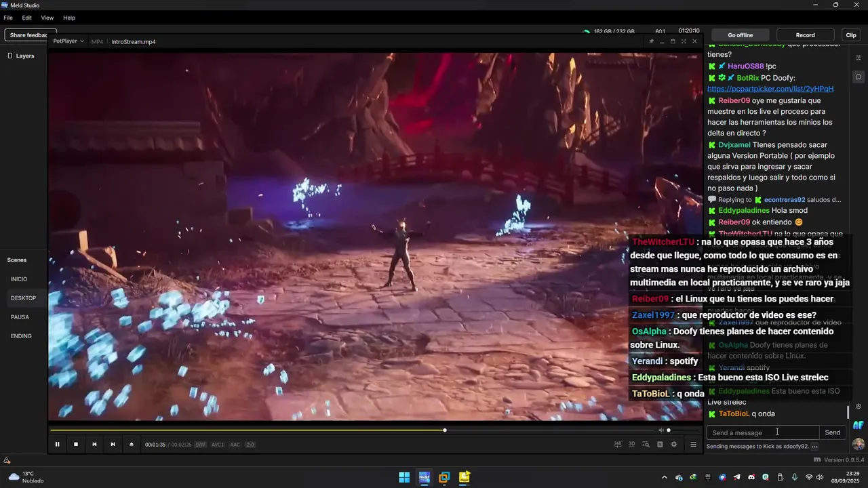868x488 pixels.
Task: Click the user avatar at bottom right
Action: click(859, 444)
